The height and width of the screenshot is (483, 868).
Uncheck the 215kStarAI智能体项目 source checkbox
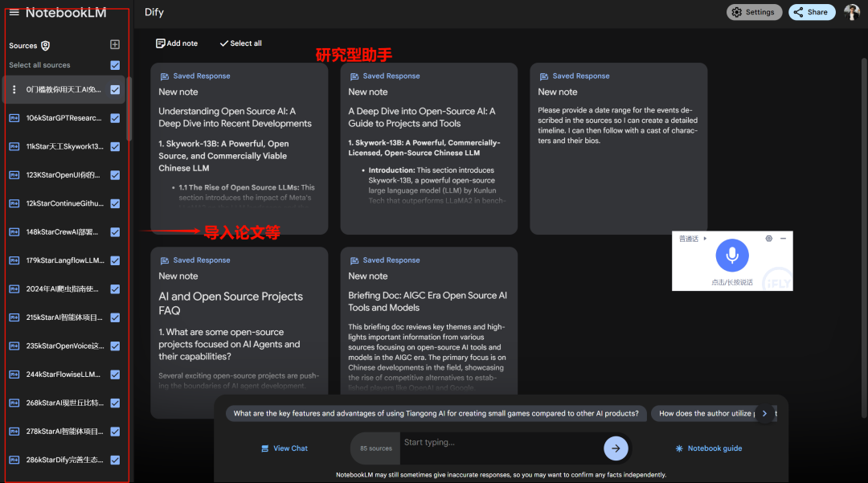(x=115, y=317)
